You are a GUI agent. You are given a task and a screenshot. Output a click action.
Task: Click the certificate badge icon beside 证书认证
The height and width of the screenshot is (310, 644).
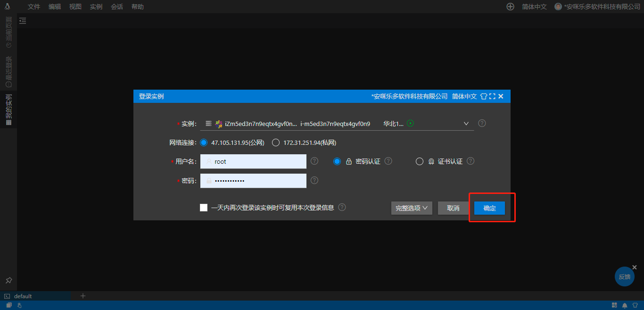(x=431, y=161)
